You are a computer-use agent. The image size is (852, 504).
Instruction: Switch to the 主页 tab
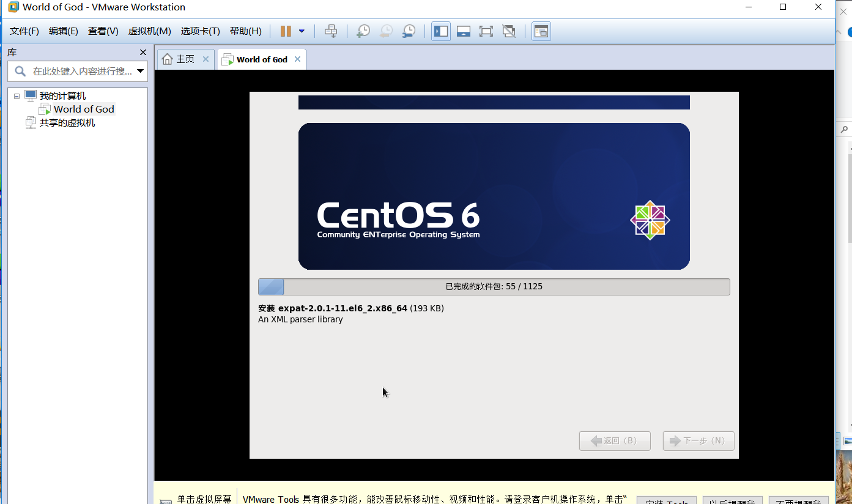point(185,59)
